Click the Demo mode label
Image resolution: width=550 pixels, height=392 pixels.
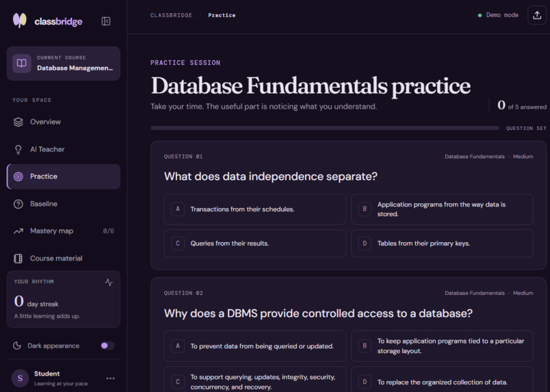(502, 15)
